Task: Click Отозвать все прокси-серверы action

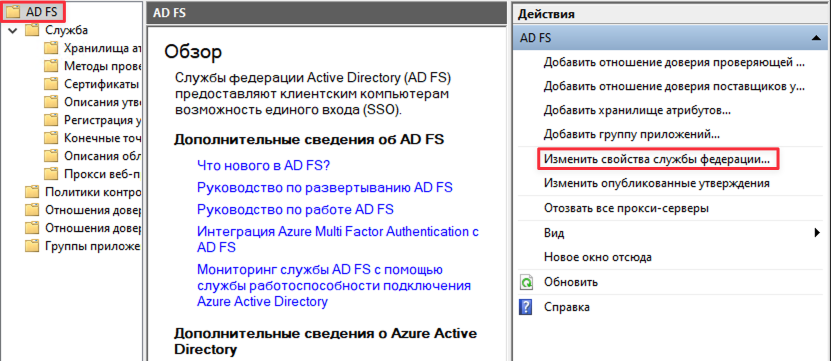Action: click(x=626, y=208)
